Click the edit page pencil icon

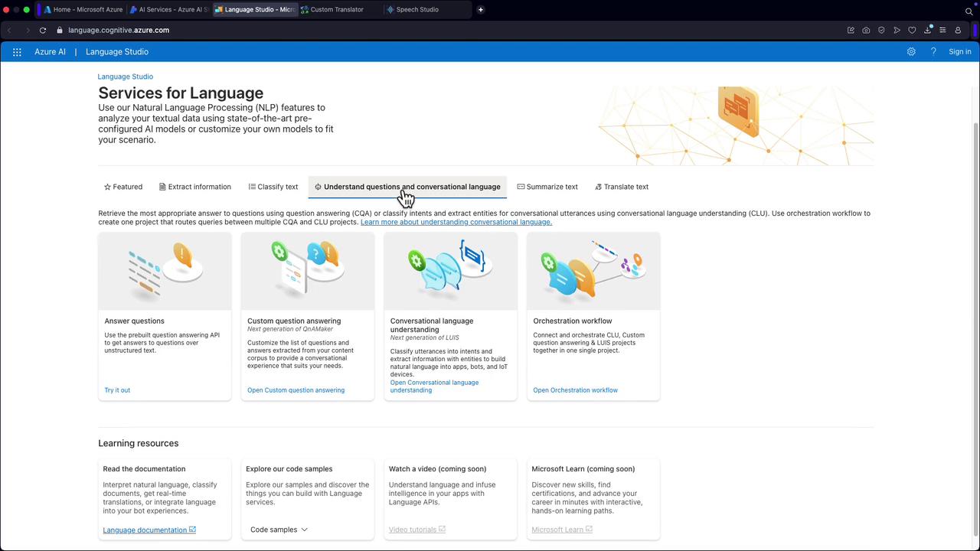tap(851, 31)
